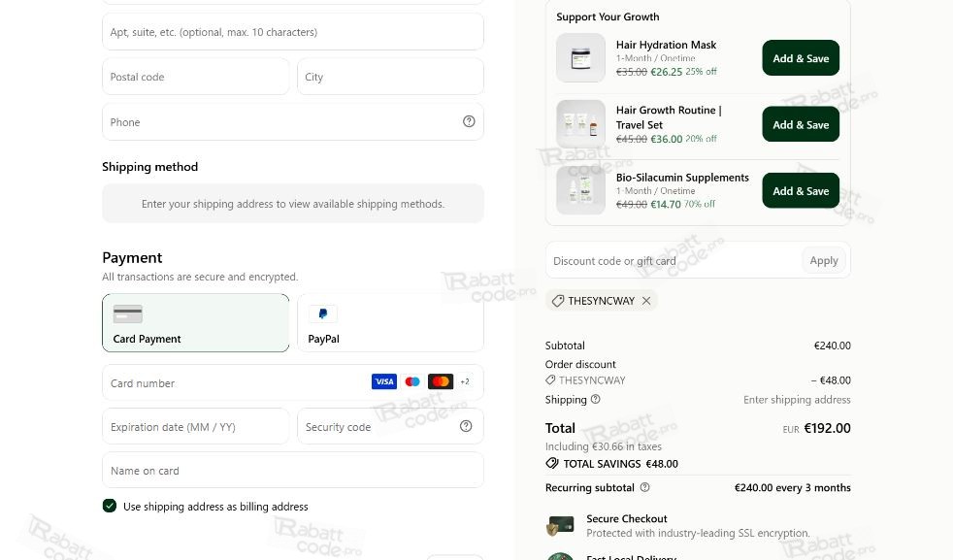
Task: Click the tag icon beside TOTAL SAVINGS
Action: point(552,463)
